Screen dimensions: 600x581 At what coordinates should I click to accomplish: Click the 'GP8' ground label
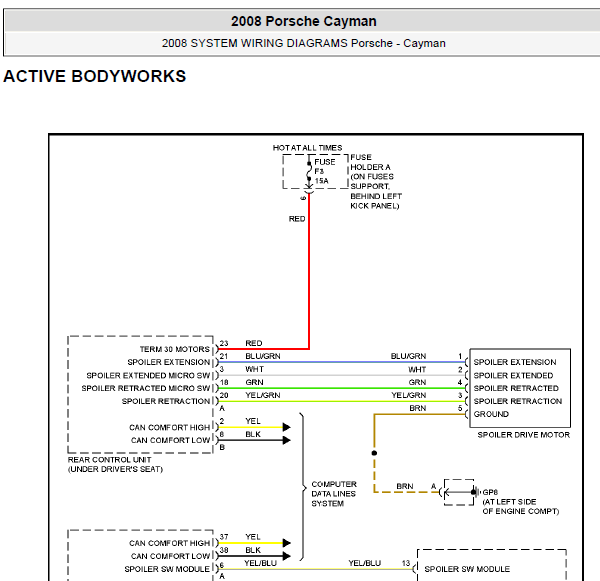pyautogui.click(x=490, y=492)
